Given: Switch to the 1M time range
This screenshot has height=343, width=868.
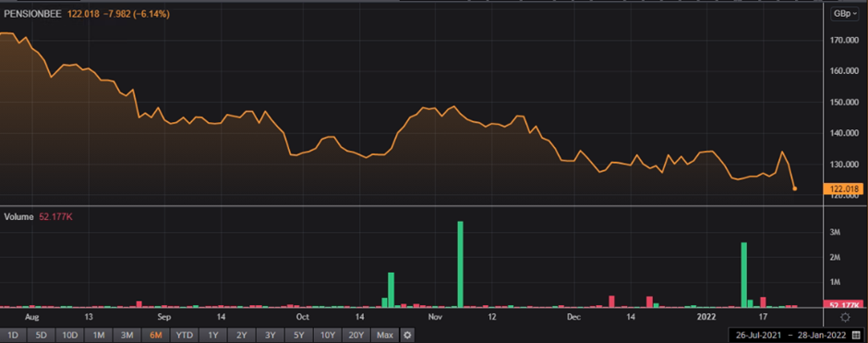Looking at the screenshot, I should [x=99, y=336].
